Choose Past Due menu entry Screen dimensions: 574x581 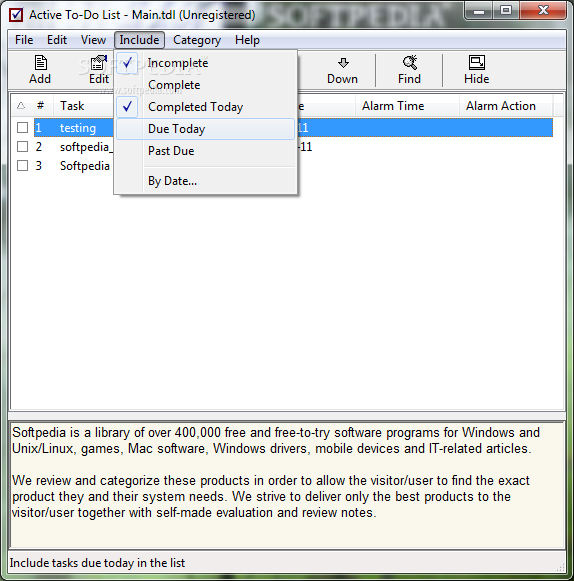click(206, 151)
